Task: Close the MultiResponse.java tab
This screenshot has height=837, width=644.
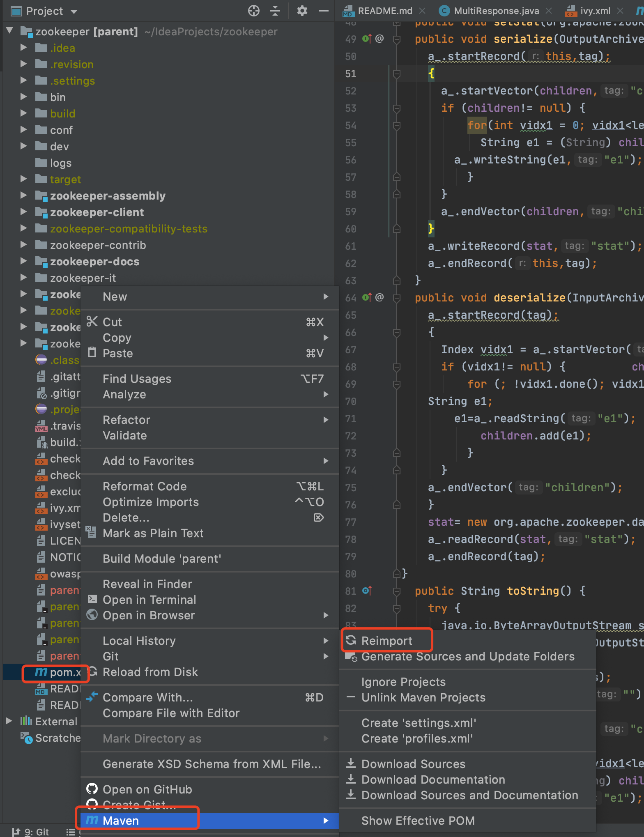Action: point(548,11)
